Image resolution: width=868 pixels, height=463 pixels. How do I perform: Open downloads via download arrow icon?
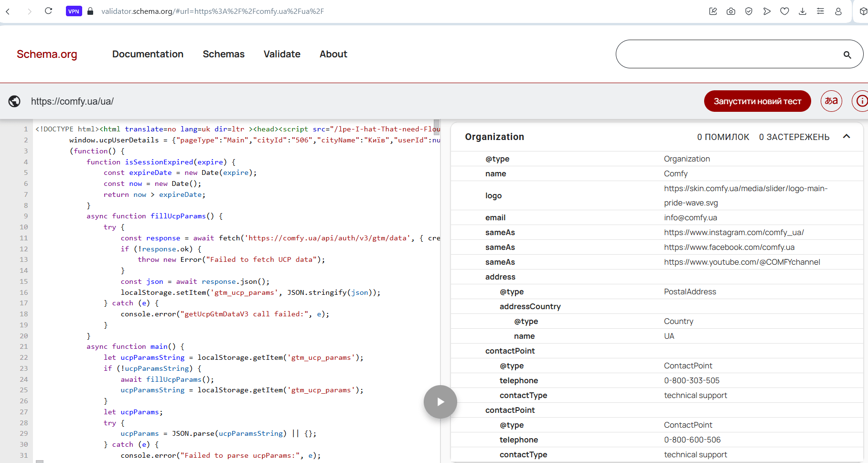(803, 11)
